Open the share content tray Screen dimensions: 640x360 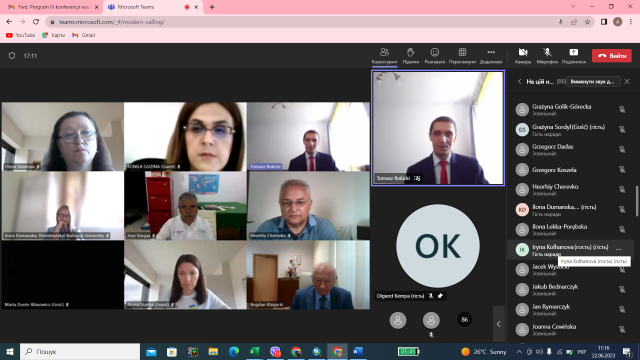click(573, 56)
